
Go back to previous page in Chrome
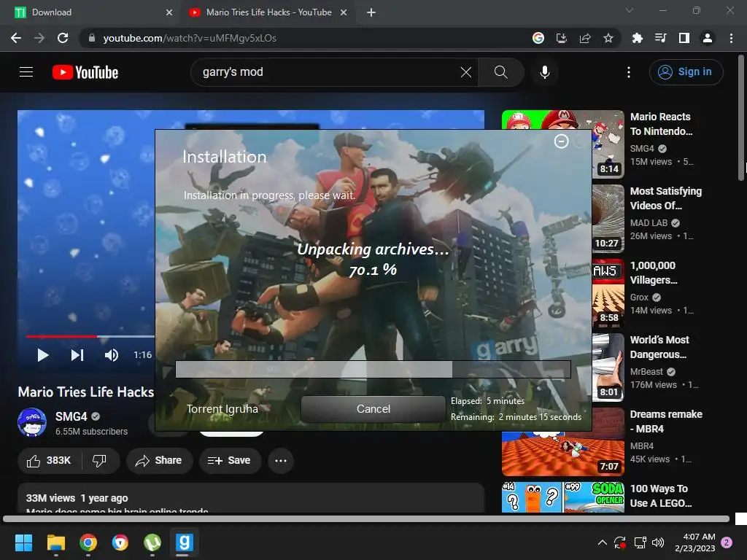point(16,38)
